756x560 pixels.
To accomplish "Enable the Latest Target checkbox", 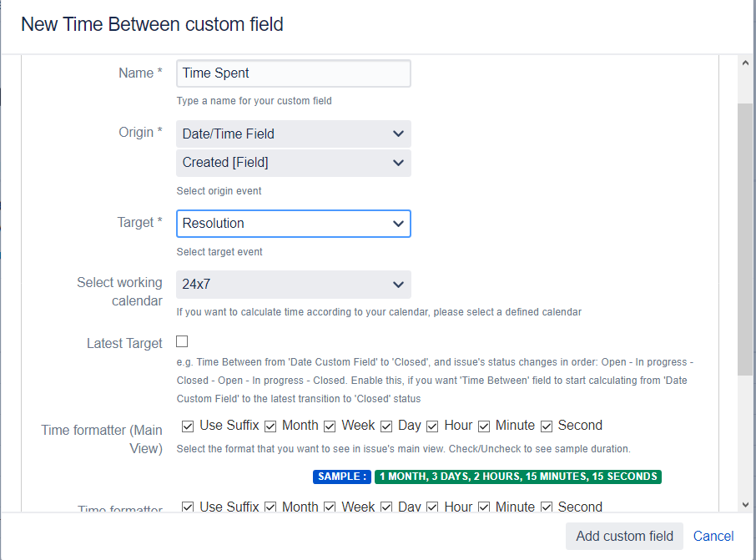I will (182, 341).
